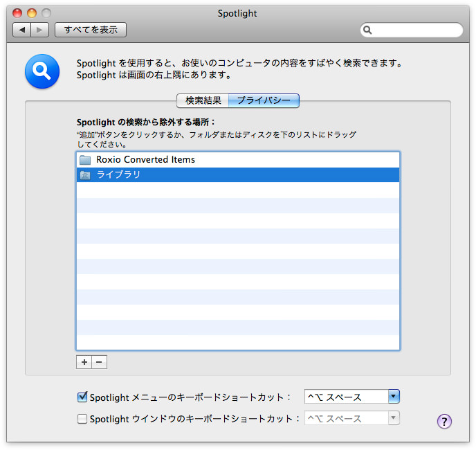Open help with the question mark button
Image resolution: width=476 pixels, height=450 pixels.
444,421
